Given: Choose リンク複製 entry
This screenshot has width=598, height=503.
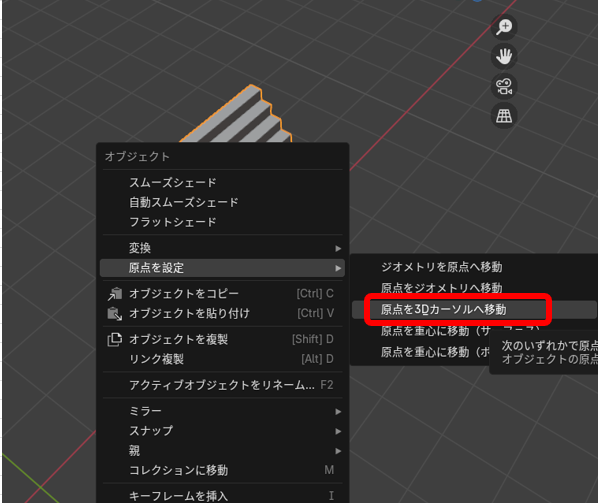Looking at the screenshot, I should click(222, 359).
